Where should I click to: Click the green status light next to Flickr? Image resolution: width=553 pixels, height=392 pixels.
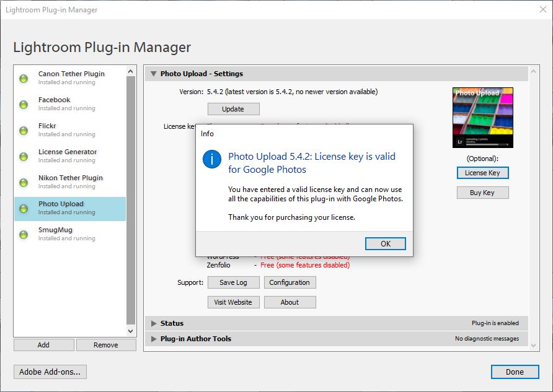[24, 131]
